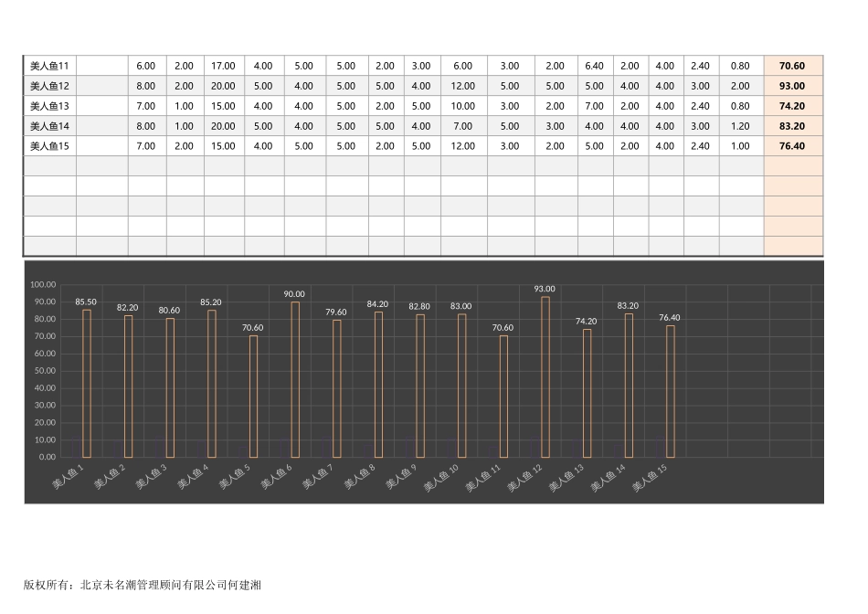Click the 美人鱼15 row name cell
The height and width of the screenshot is (614, 868).
point(49,146)
